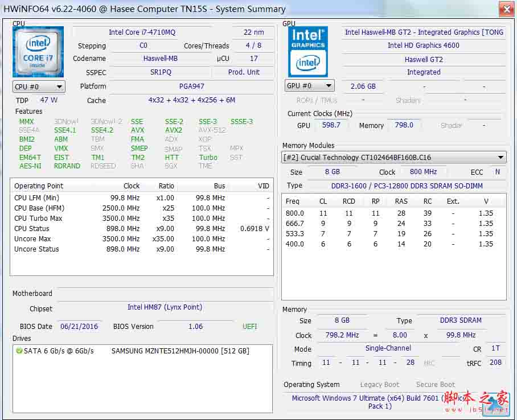Select the '533.3' frequency timing row
The image size is (517, 420).
coord(393,234)
